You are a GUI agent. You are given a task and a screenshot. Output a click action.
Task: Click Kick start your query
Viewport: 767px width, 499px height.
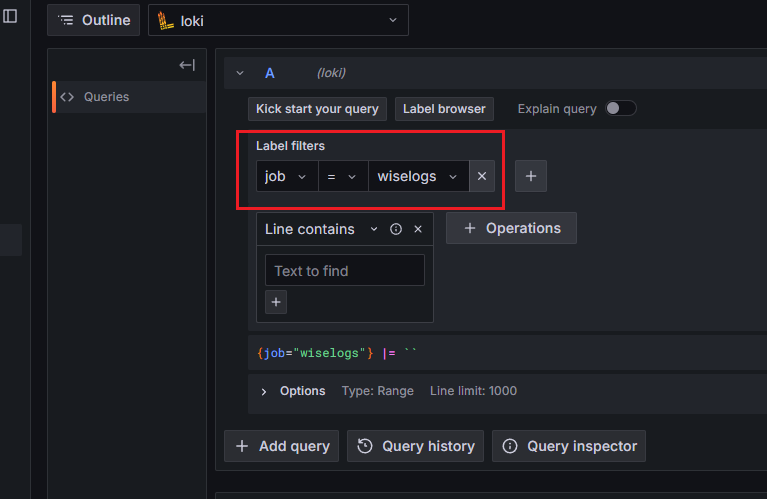pos(317,109)
